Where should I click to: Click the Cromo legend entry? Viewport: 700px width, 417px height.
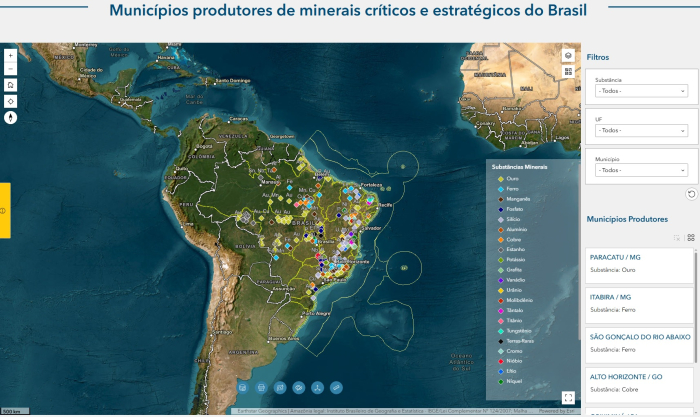pyautogui.click(x=514, y=351)
